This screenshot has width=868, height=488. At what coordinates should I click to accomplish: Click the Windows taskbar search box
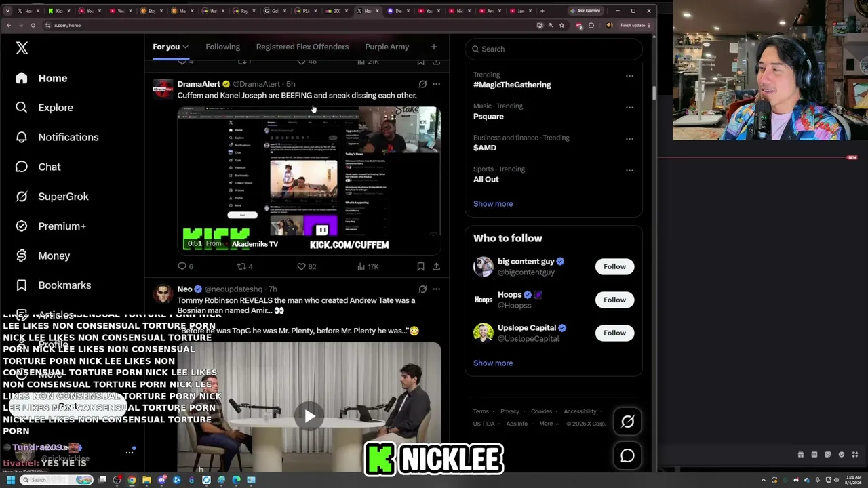point(57,480)
